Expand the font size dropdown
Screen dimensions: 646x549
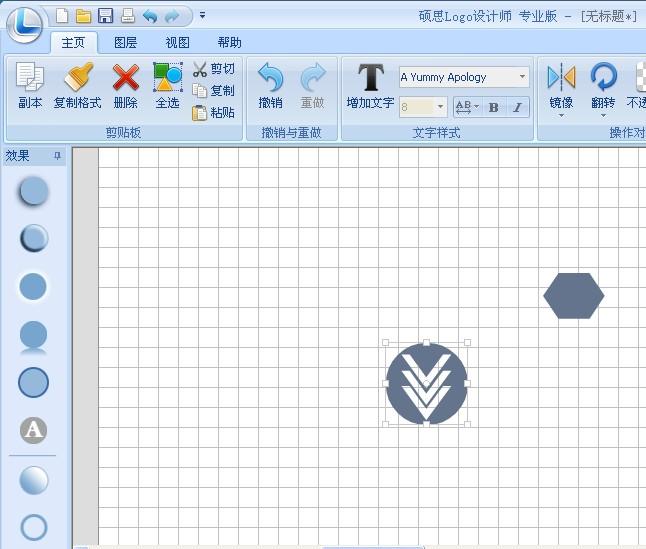coord(440,107)
